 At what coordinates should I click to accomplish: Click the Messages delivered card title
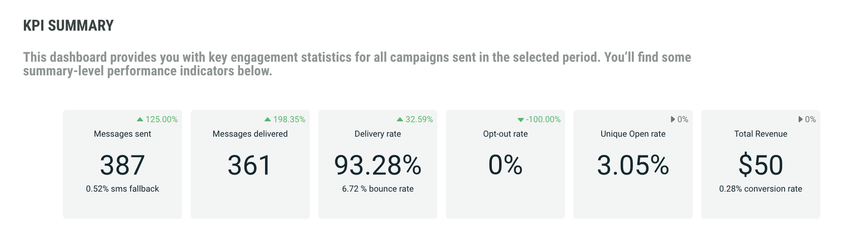[250, 134]
